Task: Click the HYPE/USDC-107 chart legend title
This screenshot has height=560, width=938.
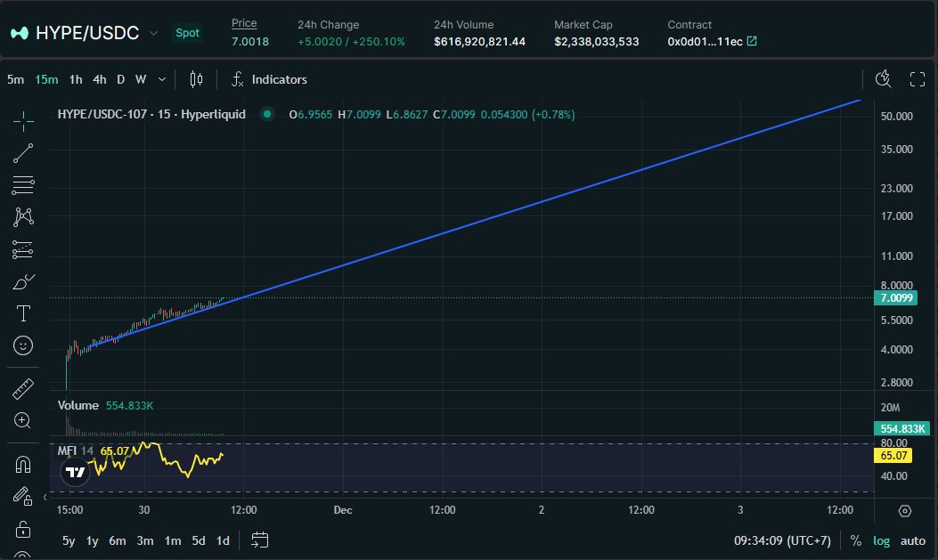Action: 151,114
